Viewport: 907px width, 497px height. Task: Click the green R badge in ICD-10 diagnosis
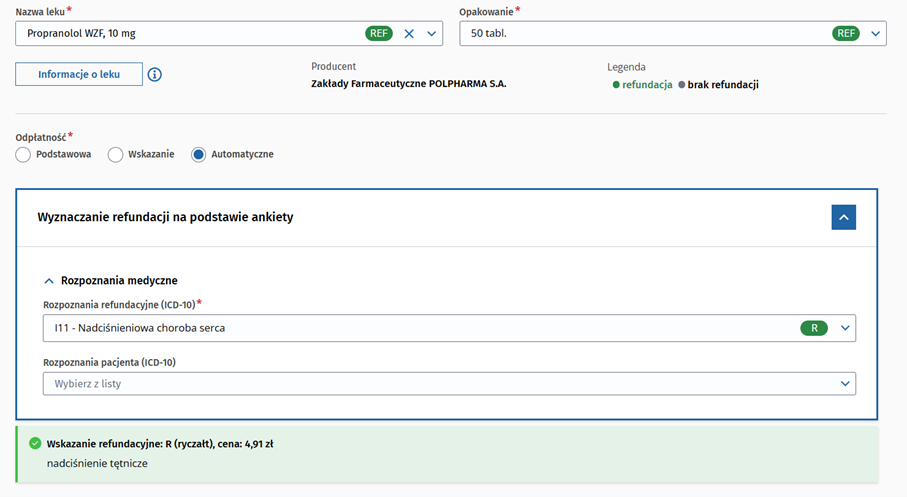tap(814, 328)
